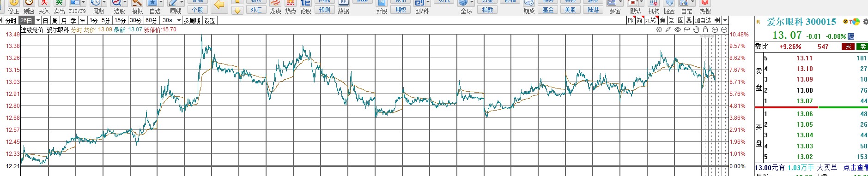Switch to the 分时 tab
The image size is (868, 176).
pos(11,20)
